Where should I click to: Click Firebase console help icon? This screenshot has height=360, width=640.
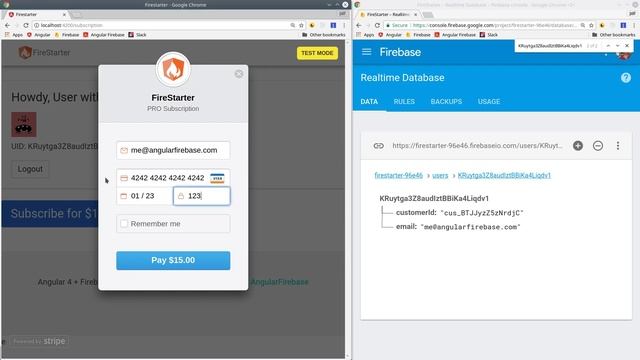[626, 78]
